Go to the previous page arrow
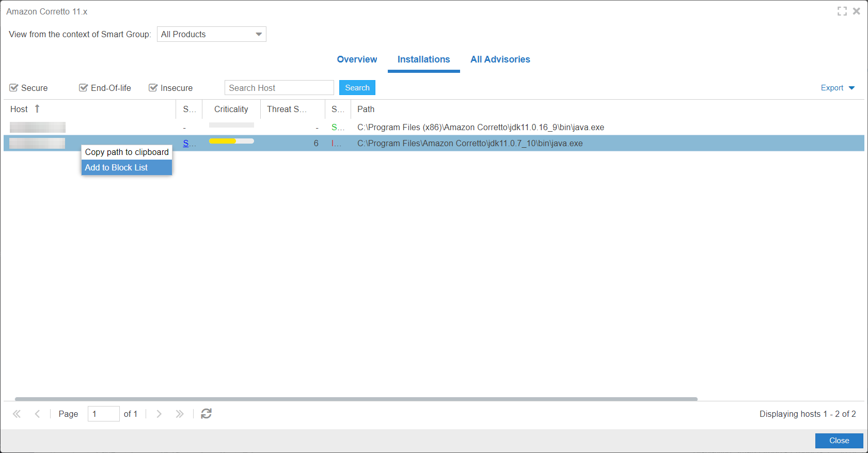The width and height of the screenshot is (868, 453). (x=37, y=414)
